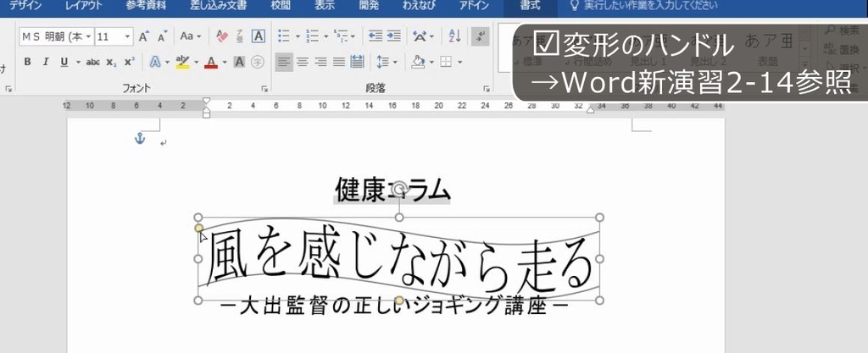
Task: Expand numbering library dropdown arrow
Action: (x=325, y=37)
